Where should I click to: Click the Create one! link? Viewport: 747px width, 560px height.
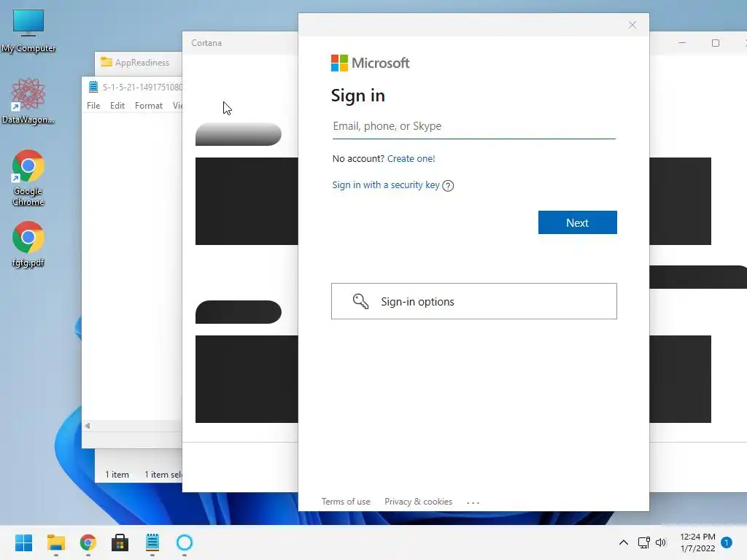[x=411, y=158]
